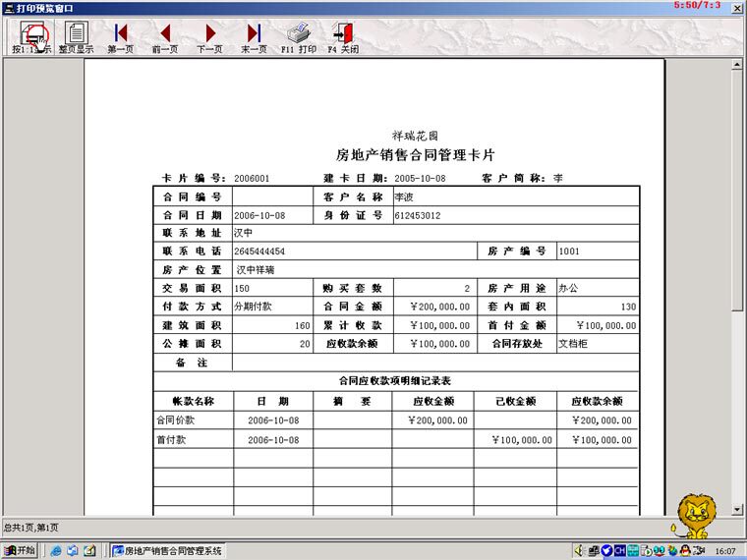Advance with the 下一页 arrow

click(x=209, y=37)
